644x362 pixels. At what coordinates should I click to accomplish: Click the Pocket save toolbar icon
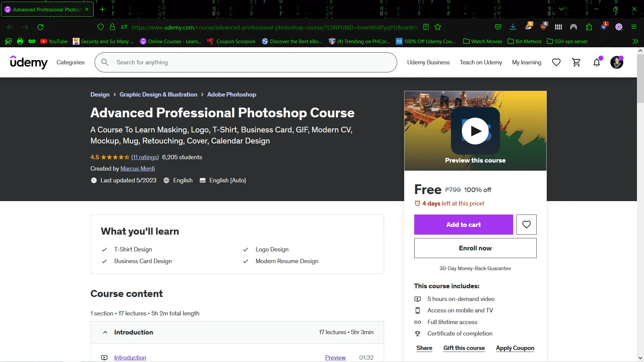(498, 27)
